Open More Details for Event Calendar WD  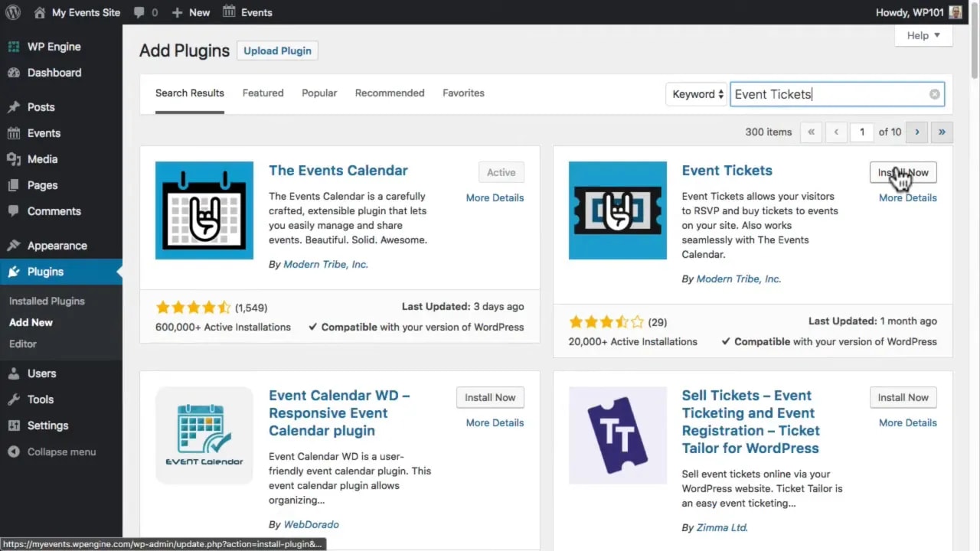click(x=495, y=422)
